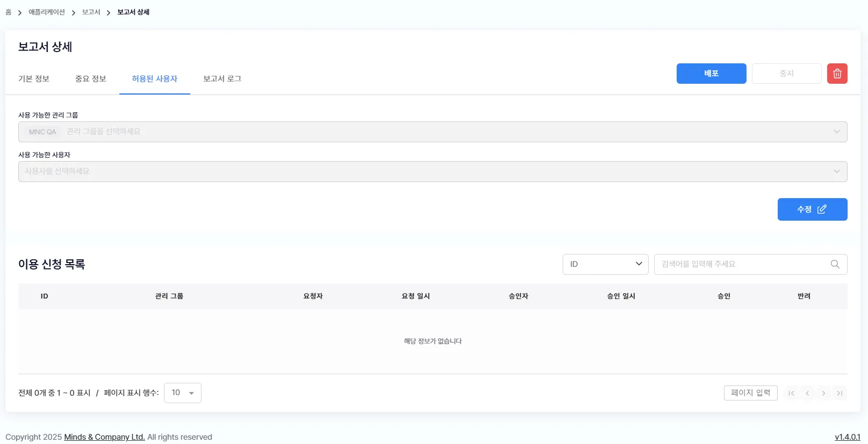
Task: Switch to the 중요 정보 tab
Action: pyautogui.click(x=91, y=79)
